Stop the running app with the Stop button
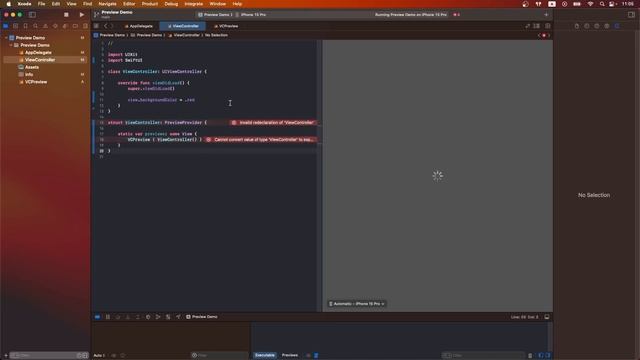 click(66, 15)
